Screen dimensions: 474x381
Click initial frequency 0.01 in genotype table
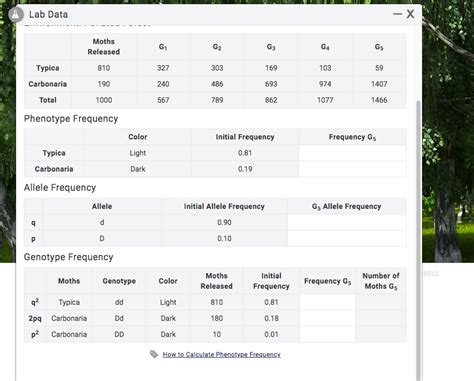click(271, 334)
